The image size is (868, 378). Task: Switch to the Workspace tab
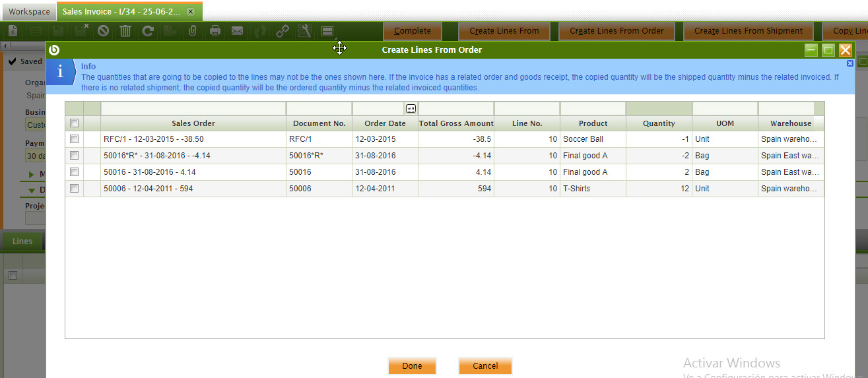point(29,12)
